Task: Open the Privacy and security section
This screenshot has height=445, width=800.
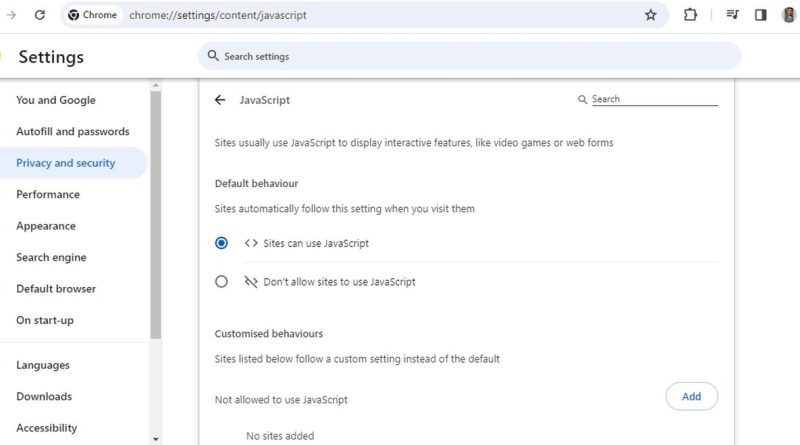Action: pos(66,163)
